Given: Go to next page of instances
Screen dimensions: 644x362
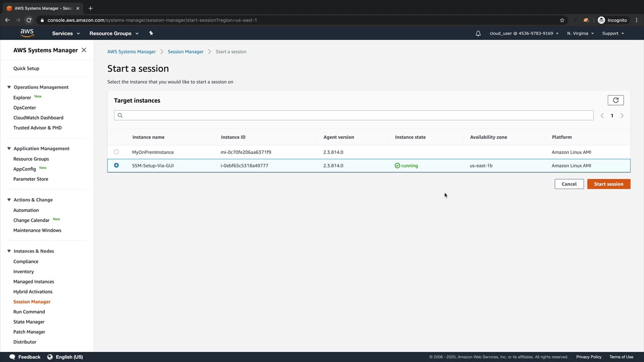Looking at the screenshot, I should [622, 116].
